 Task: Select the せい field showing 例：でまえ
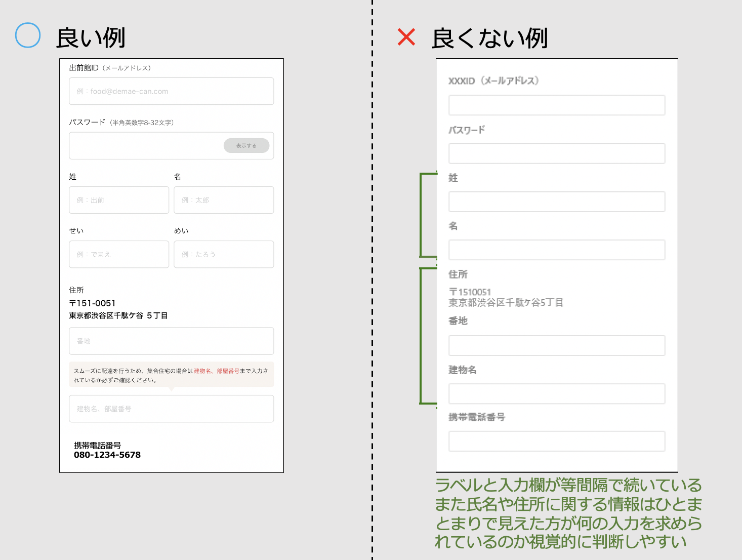pyautogui.click(x=118, y=254)
